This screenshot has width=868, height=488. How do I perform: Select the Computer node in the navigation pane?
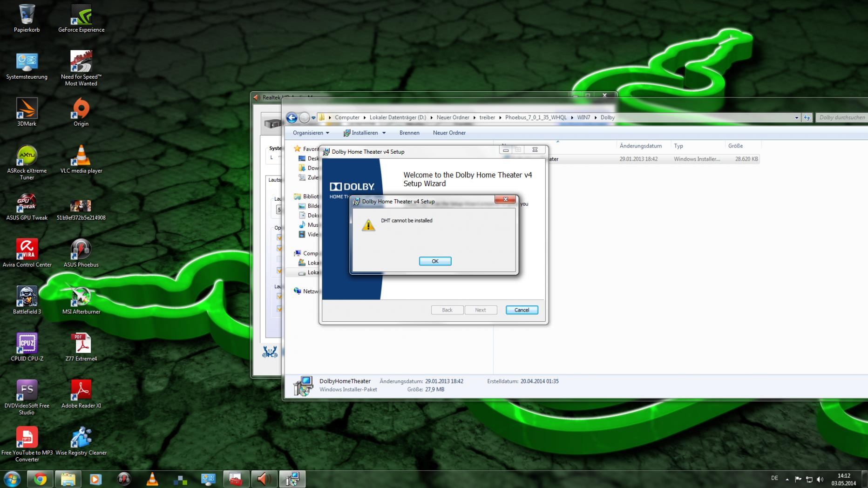(306, 253)
